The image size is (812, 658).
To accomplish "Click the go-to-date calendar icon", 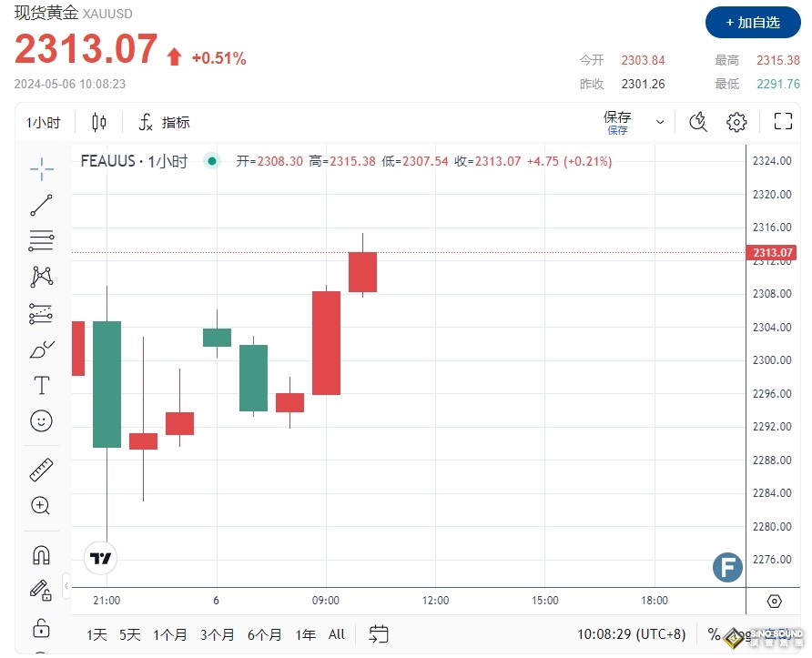I will (378, 634).
